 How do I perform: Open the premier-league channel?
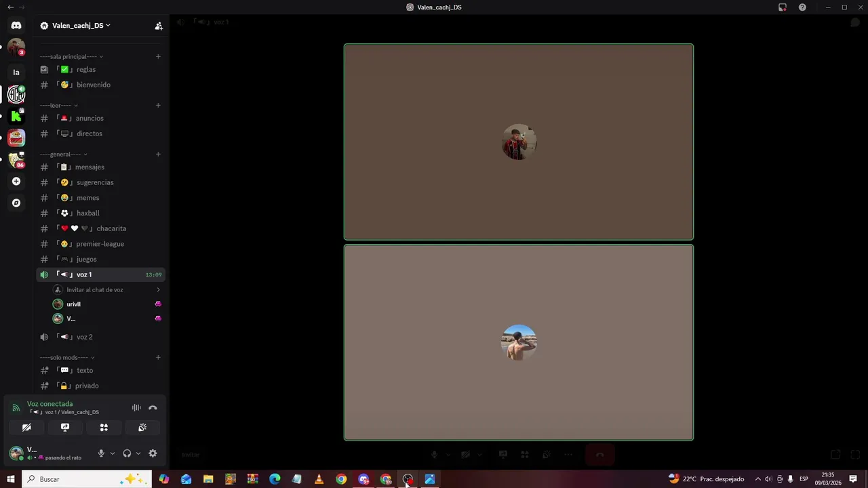tap(100, 244)
